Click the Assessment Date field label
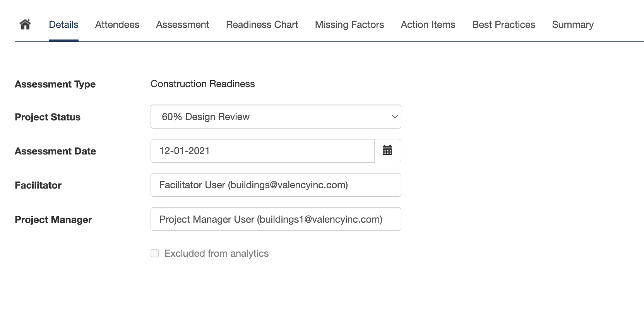 pos(55,151)
